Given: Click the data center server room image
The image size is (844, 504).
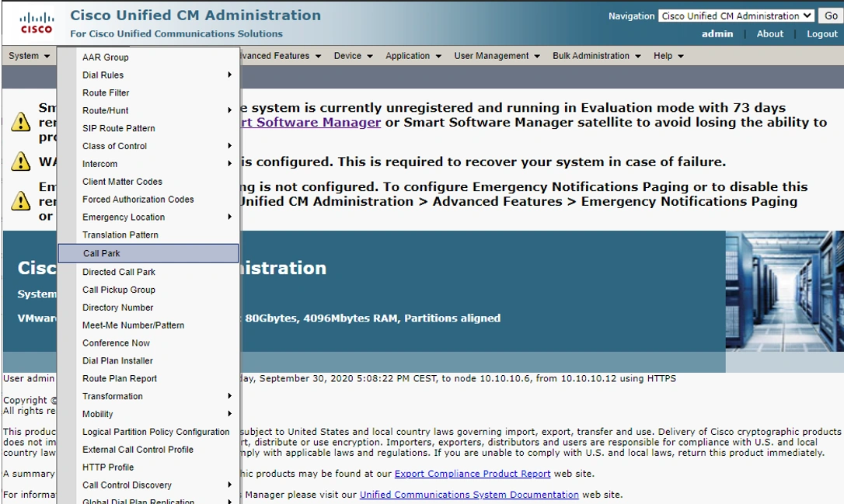Looking at the screenshot, I should point(784,291).
